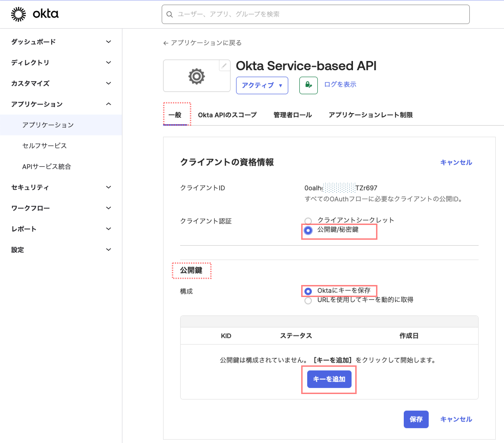This screenshot has height=443, width=504.
Task: Open the アクティブ status dropdown
Action: [x=262, y=85]
